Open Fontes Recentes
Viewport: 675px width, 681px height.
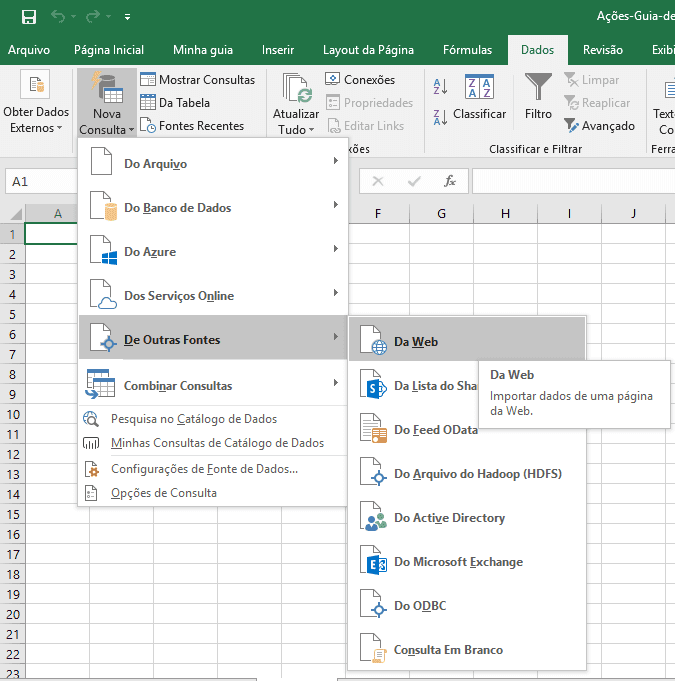pos(191,126)
